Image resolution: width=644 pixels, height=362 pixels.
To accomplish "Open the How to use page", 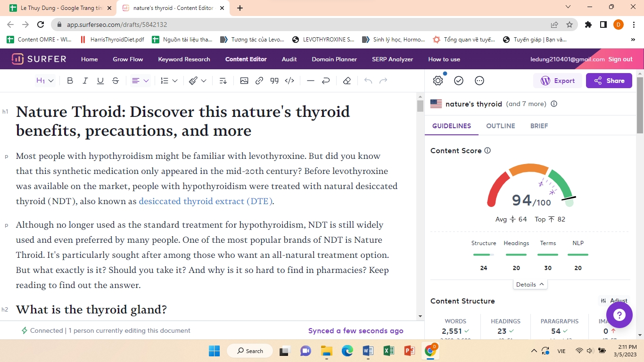I will [444, 59].
